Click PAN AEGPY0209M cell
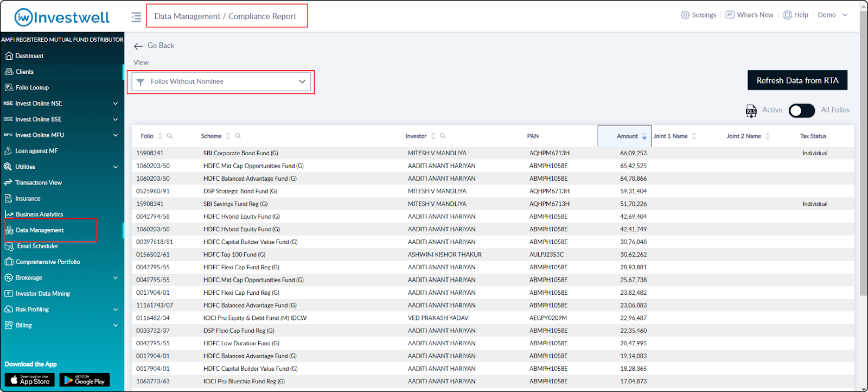Screen dimensions: 868x392 click(548, 318)
